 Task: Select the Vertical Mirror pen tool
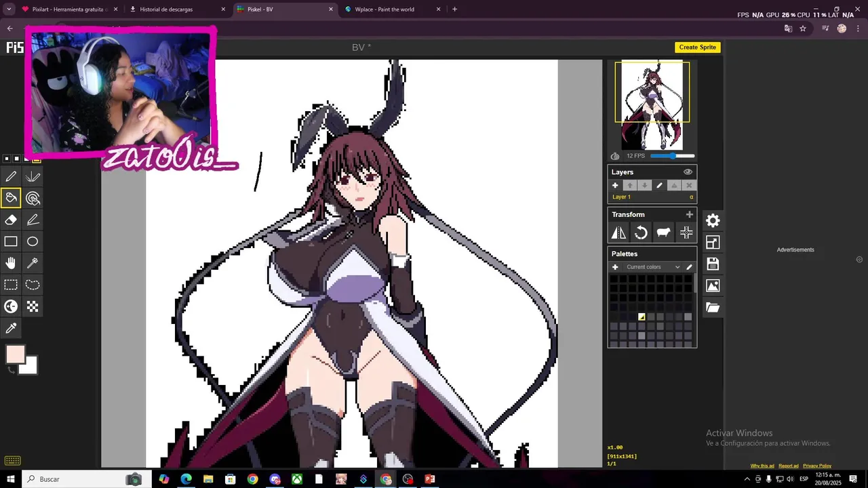pyautogui.click(x=33, y=177)
